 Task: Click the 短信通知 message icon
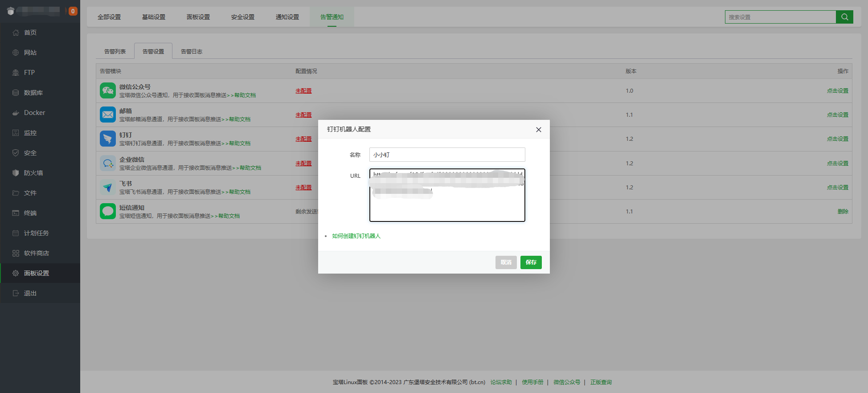(x=108, y=211)
